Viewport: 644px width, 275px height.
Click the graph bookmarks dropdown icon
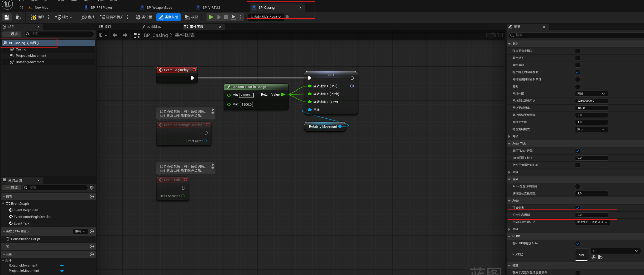103,35
